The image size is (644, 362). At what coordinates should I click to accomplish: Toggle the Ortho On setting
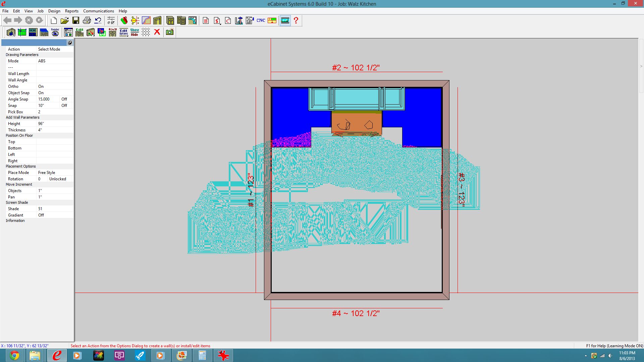click(x=41, y=86)
